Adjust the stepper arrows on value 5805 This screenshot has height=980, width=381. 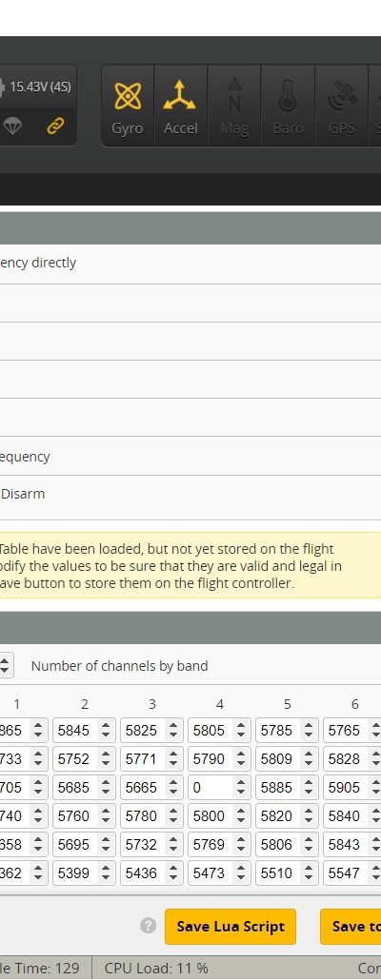point(240,730)
